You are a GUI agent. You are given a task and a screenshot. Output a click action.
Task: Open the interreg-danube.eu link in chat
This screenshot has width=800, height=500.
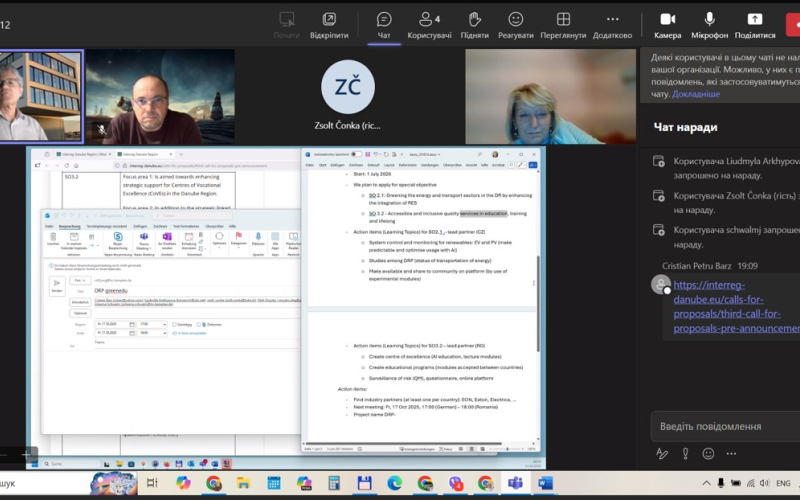pyautogui.click(x=736, y=306)
